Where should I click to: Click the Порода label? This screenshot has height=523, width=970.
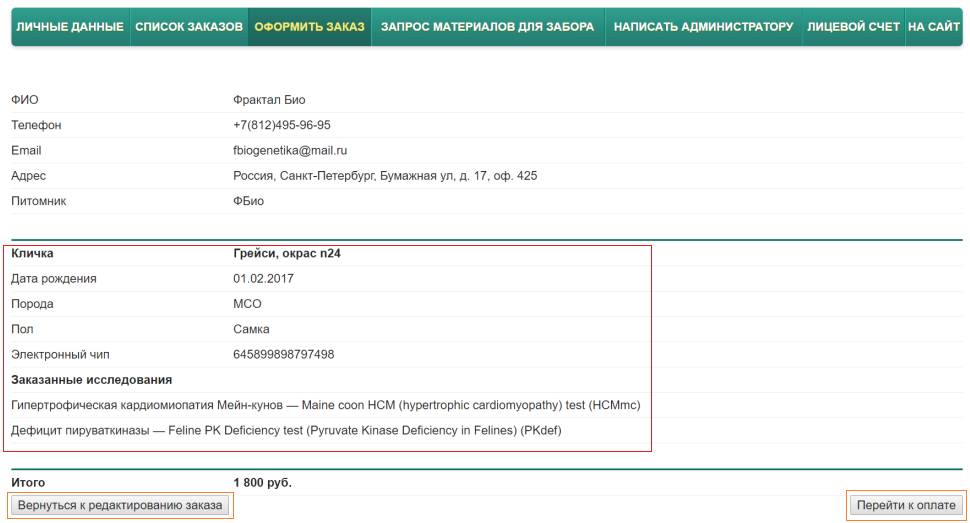[32, 304]
